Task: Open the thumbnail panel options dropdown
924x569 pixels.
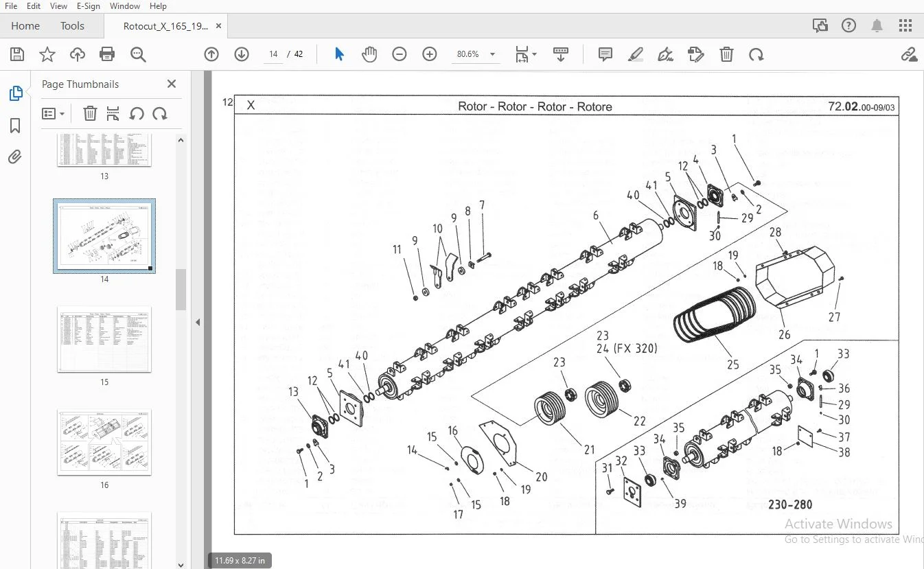Action: point(53,113)
